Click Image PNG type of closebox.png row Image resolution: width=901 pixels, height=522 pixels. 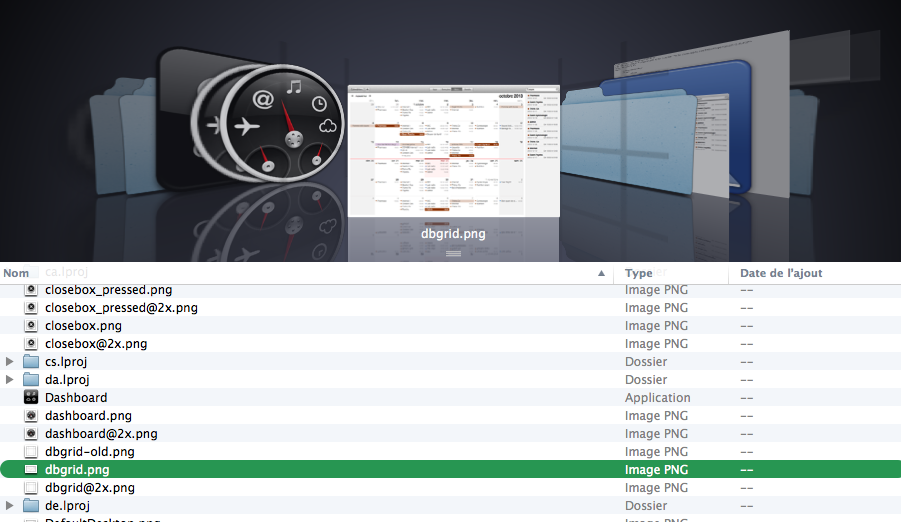click(656, 325)
